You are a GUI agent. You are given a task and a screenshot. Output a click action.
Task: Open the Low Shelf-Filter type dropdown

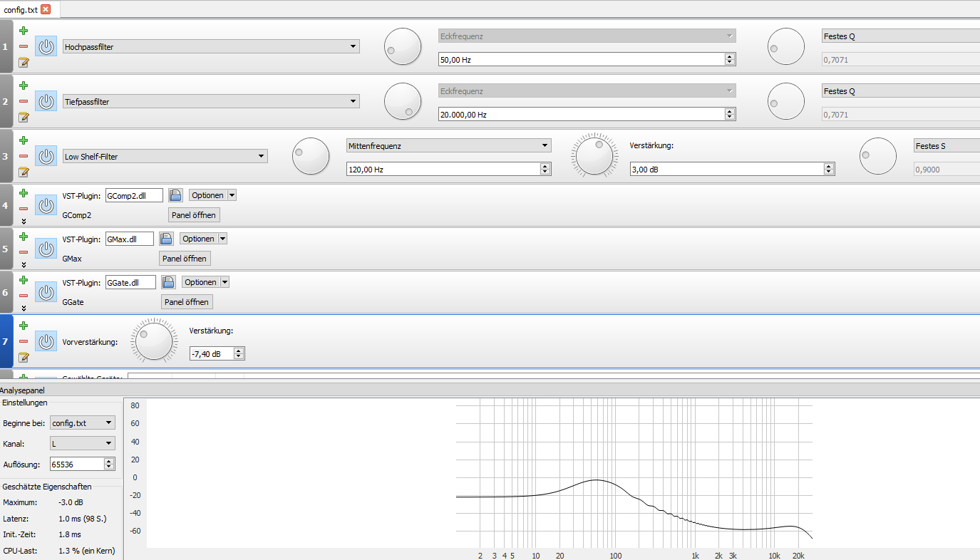(165, 156)
